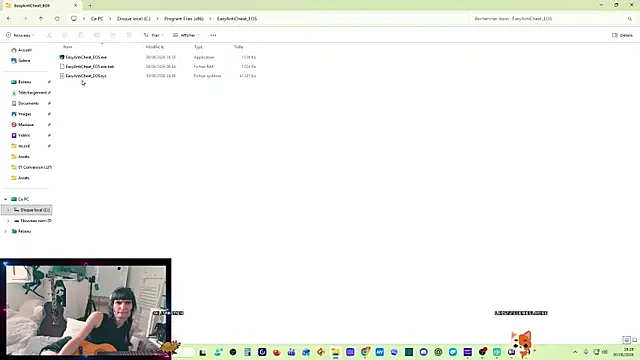
Task: Click the Copy toolbar icon
Action: (64, 35)
